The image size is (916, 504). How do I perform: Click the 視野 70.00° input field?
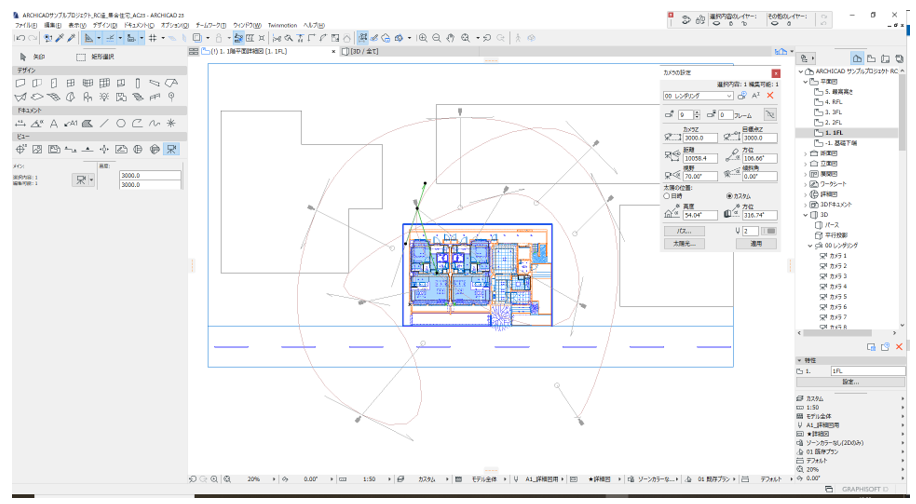tap(700, 176)
